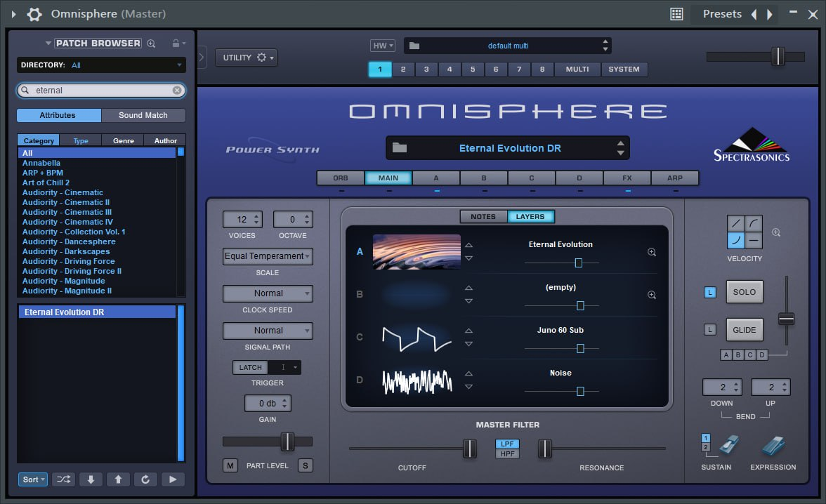
Task: Select the linear velocity curve
Action: point(735,223)
